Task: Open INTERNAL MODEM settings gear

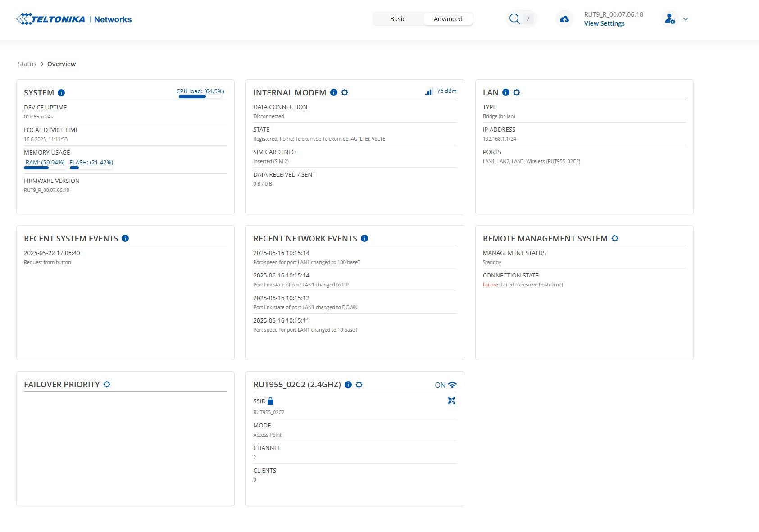Action: pyautogui.click(x=345, y=92)
